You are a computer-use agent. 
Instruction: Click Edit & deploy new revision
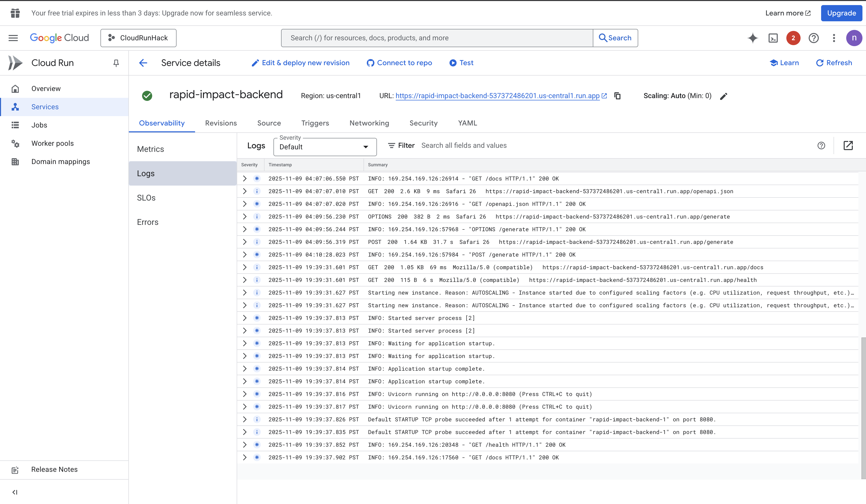[x=301, y=63]
